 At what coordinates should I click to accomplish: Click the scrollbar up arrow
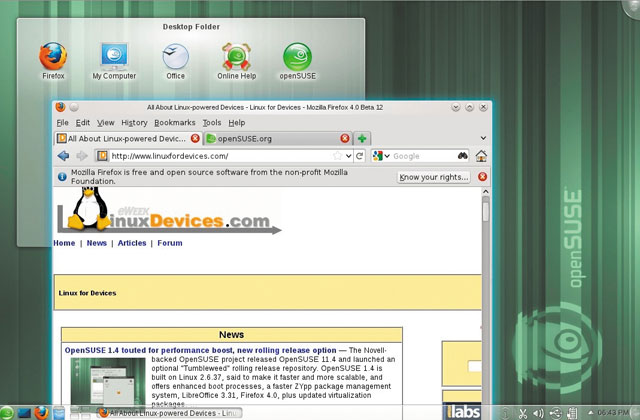tap(485, 191)
